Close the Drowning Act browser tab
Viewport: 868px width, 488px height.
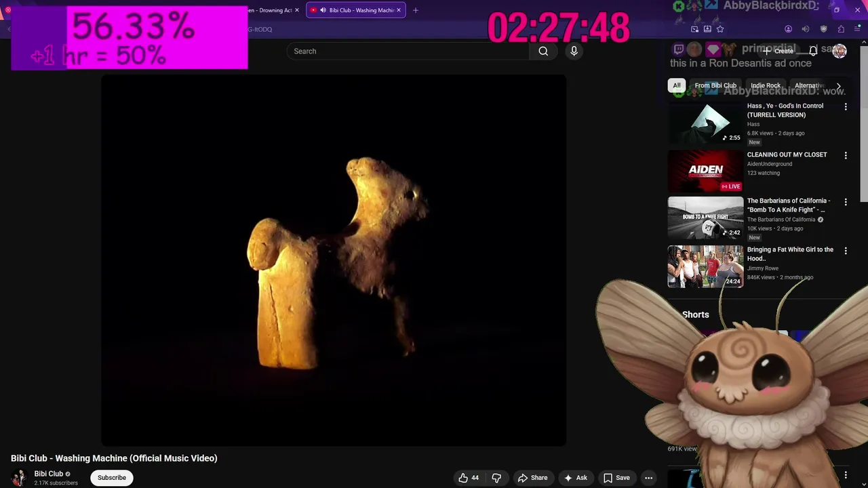(x=296, y=10)
